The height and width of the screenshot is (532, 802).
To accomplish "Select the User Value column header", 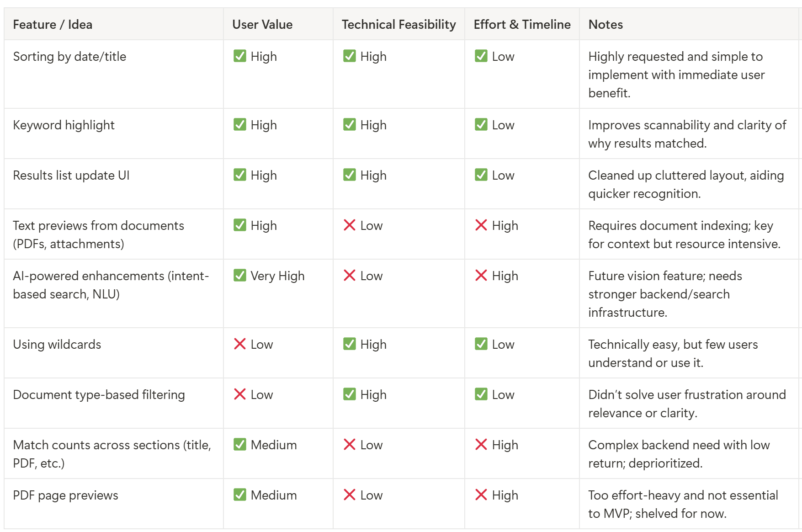I will (278, 24).
